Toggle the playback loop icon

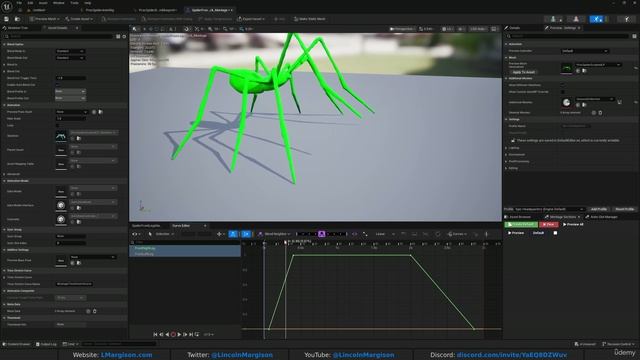coord(197,334)
